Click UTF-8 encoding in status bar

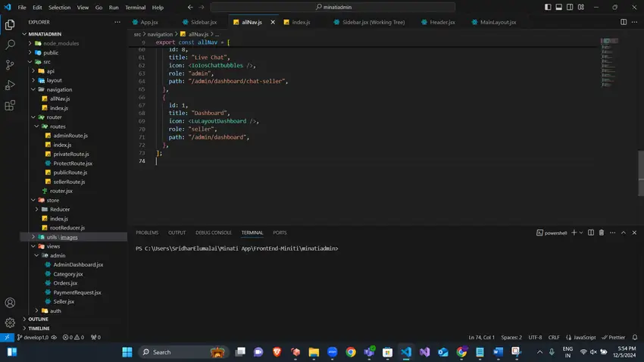pos(535,337)
